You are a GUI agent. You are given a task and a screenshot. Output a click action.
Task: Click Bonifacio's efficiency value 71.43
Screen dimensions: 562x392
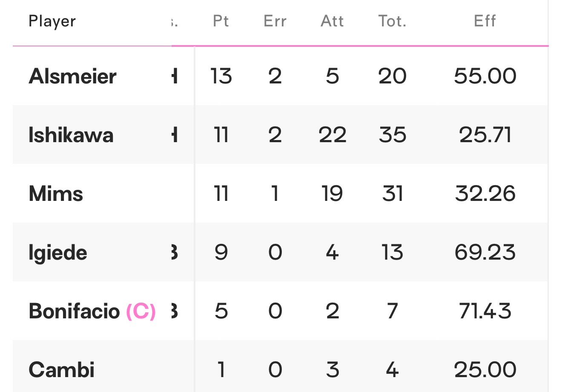[x=485, y=312]
